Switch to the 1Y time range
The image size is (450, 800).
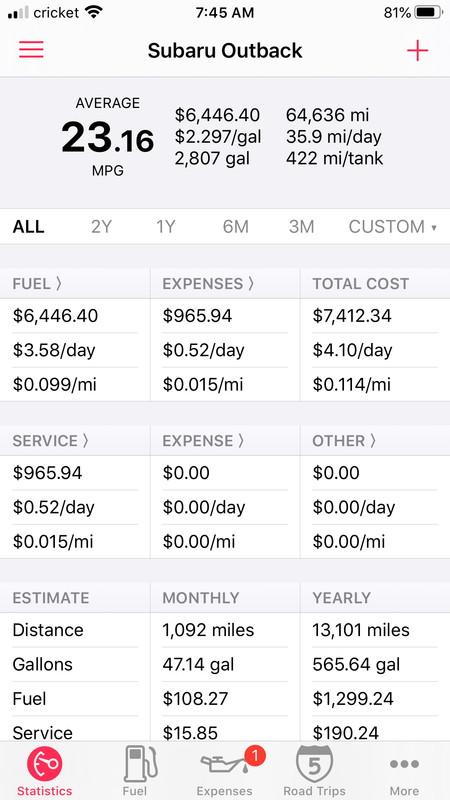click(x=166, y=227)
